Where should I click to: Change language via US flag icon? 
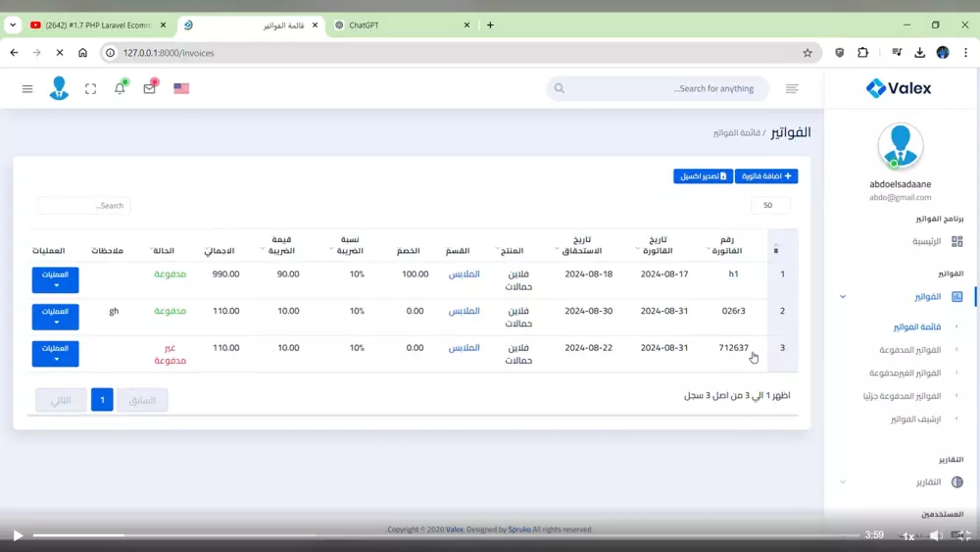click(x=181, y=89)
